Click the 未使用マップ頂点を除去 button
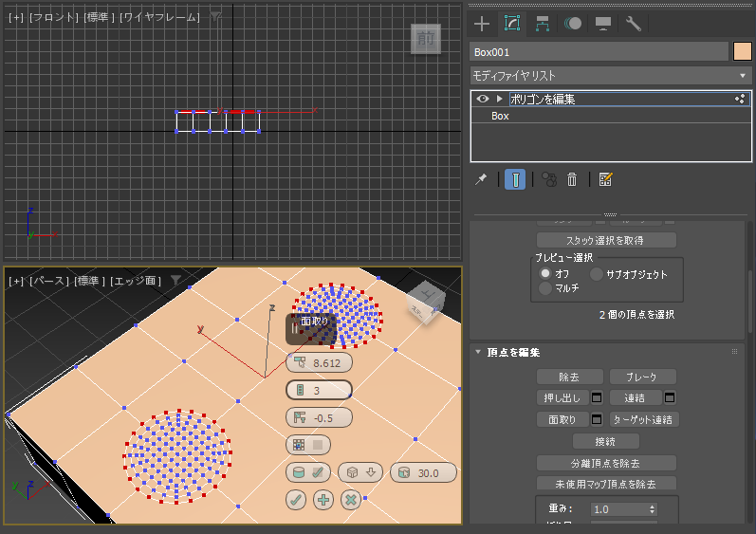Viewport: 756px width, 534px height. (x=606, y=484)
